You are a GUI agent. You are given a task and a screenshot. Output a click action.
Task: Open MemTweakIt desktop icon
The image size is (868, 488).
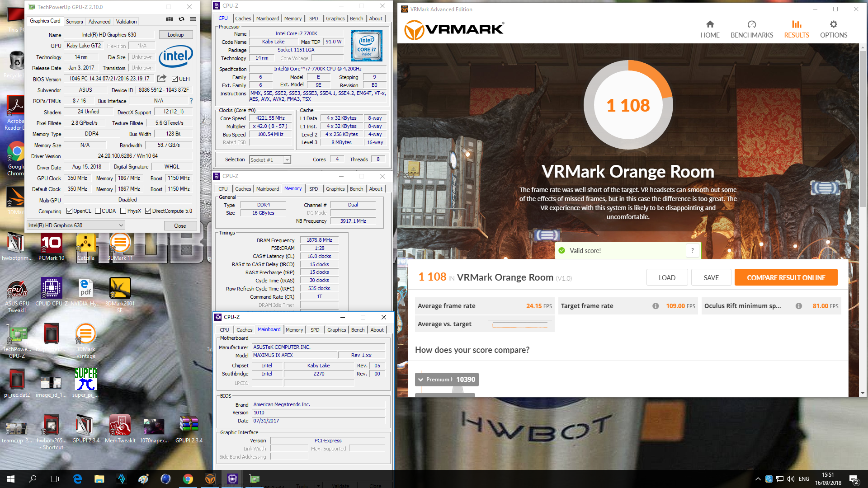coord(120,429)
